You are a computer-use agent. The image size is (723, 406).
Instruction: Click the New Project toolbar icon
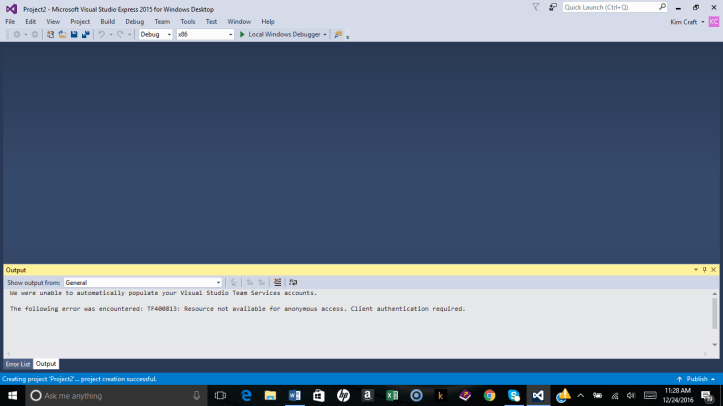50,35
